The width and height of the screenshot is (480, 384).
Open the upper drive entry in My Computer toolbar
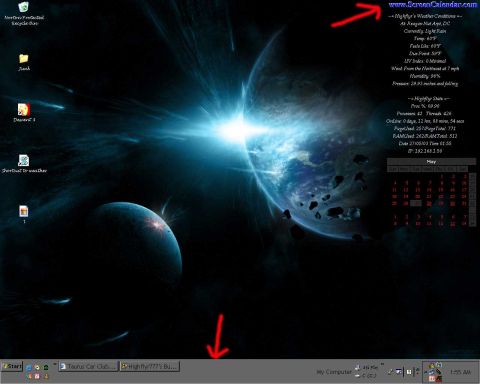click(x=367, y=367)
